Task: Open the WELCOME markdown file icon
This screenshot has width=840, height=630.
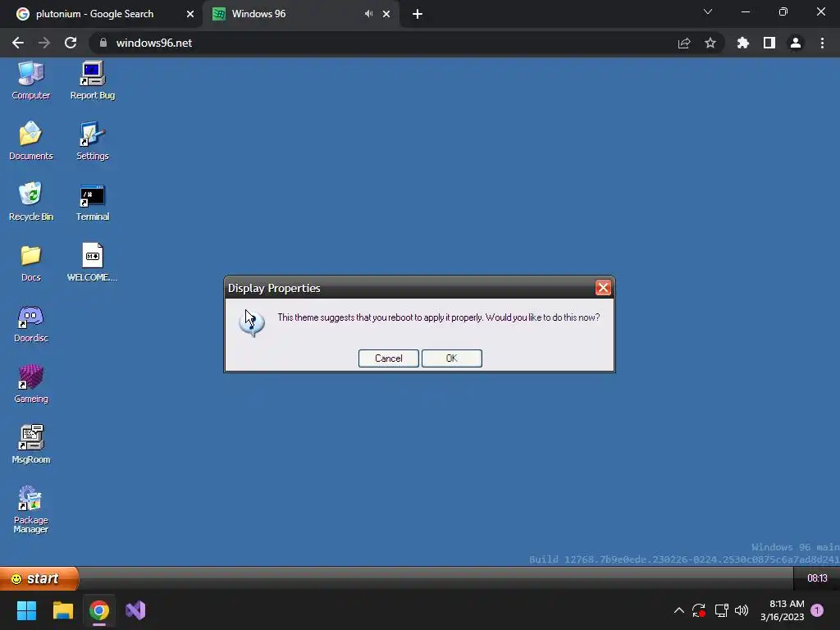Action: (92, 263)
